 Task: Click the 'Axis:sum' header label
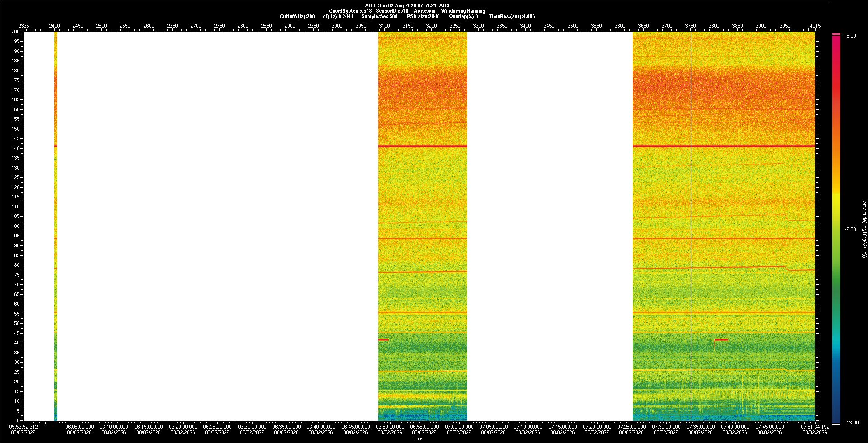click(x=425, y=11)
